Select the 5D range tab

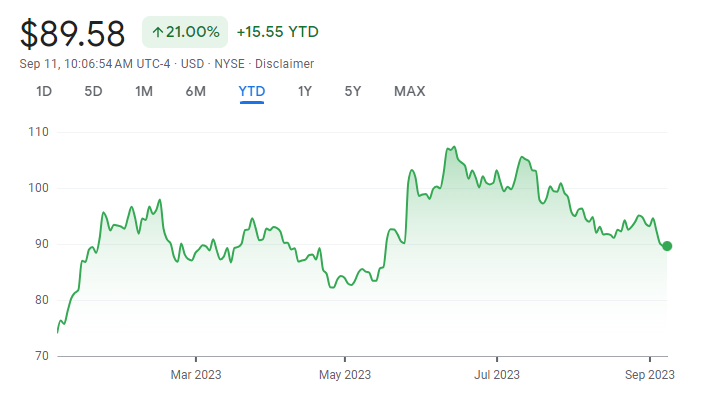[x=93, y=91]
